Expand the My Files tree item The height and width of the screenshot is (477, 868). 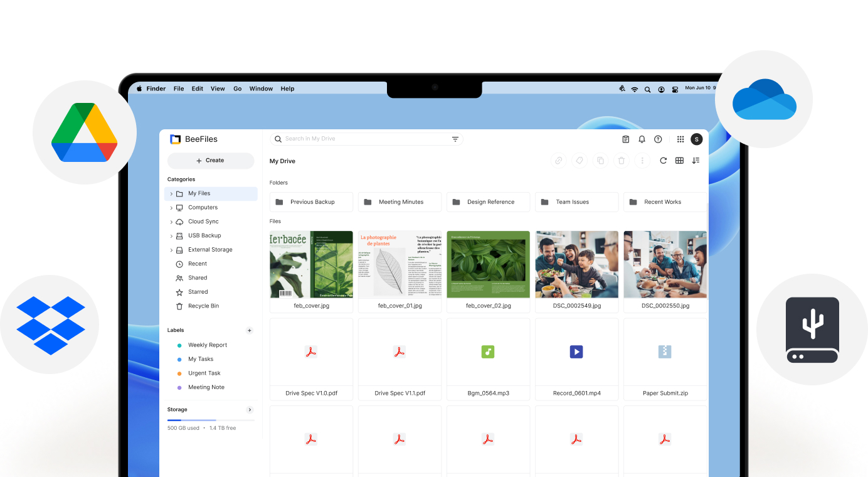tap(171, 193)
